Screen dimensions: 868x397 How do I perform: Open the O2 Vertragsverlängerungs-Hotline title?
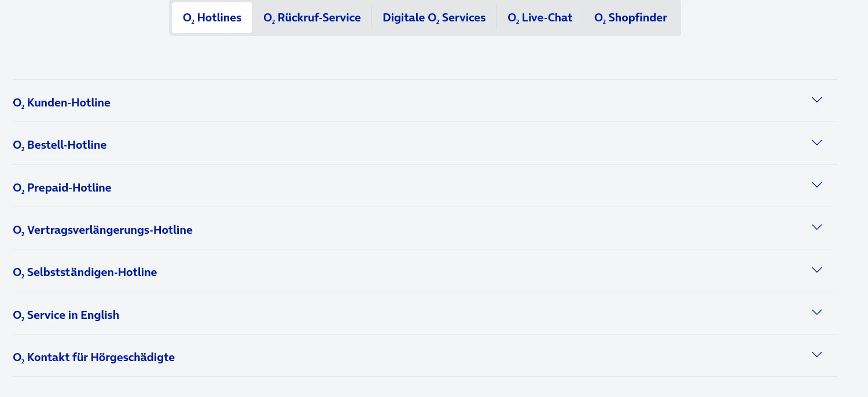(102, 230)
